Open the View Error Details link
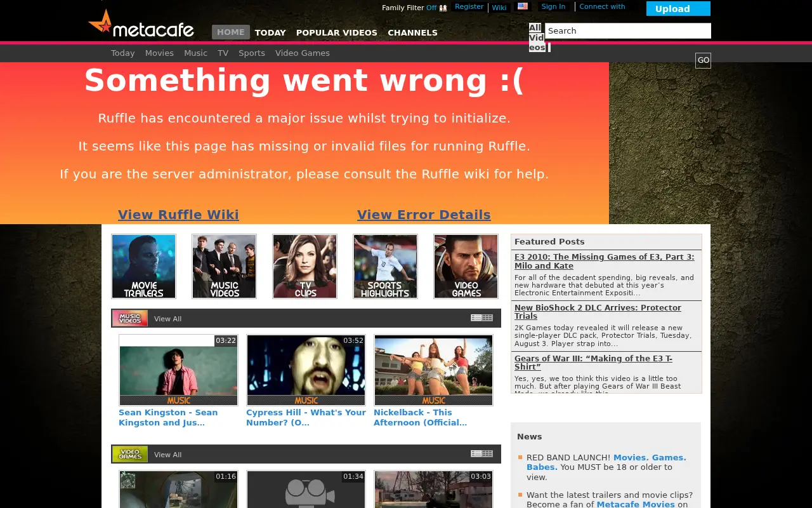Viewport: 812px width, 508px height. [424, 215]
